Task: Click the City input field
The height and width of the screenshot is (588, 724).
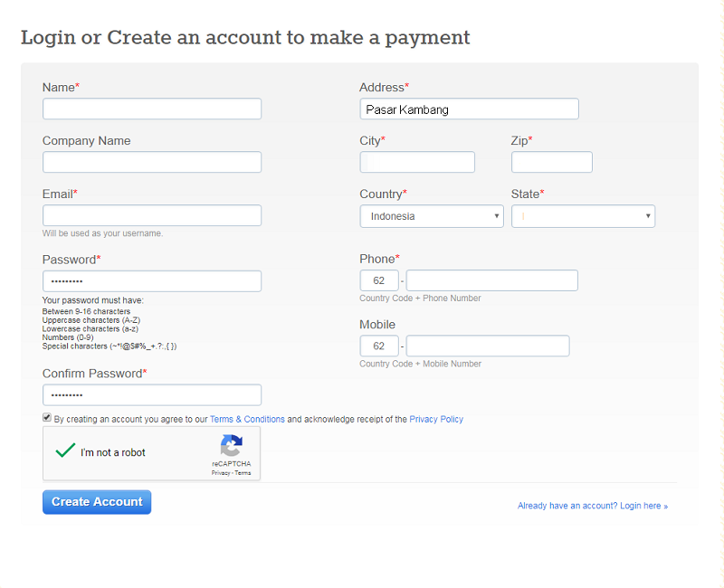Action: [417, 162]
